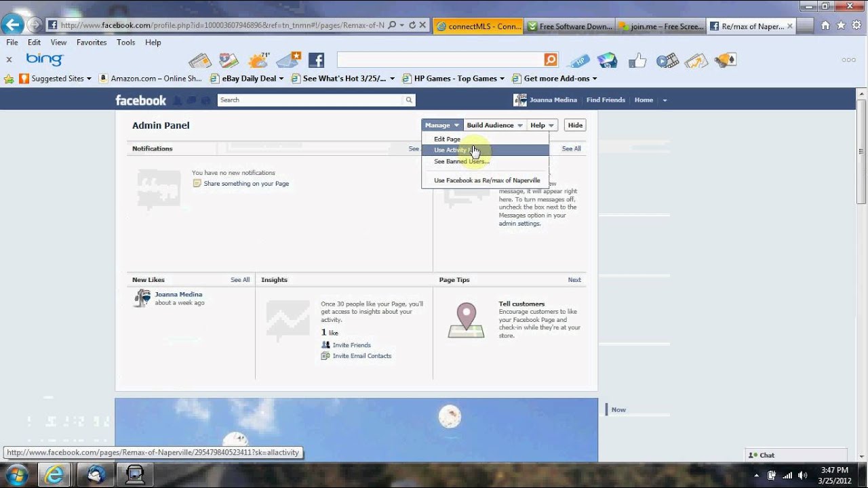Screen dimensions: 868x488
Task: Open the weather icon on Bing bar
Action: coord(258,60)
